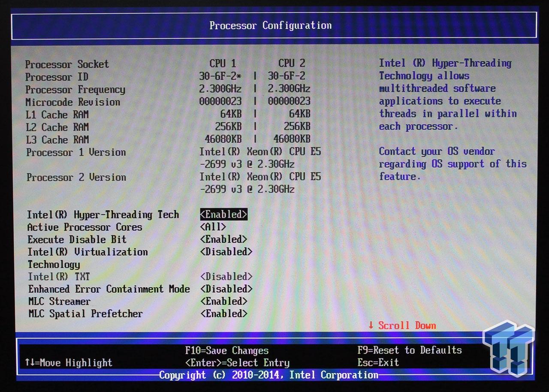Viewport: 549px width, 392px height.
Task: Open the Intel(R) TXT setting
Action: tap(227, 276)
